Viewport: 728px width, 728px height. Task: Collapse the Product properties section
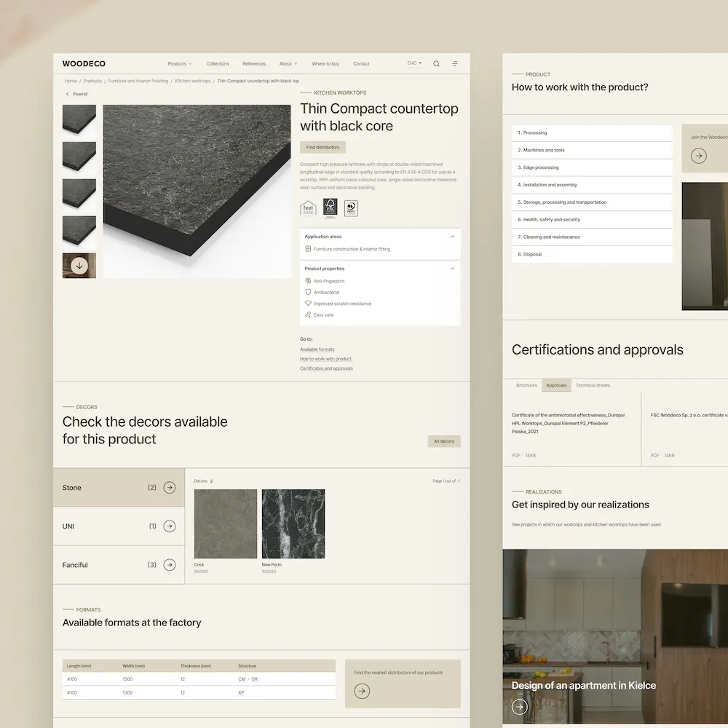click(452, 269)
